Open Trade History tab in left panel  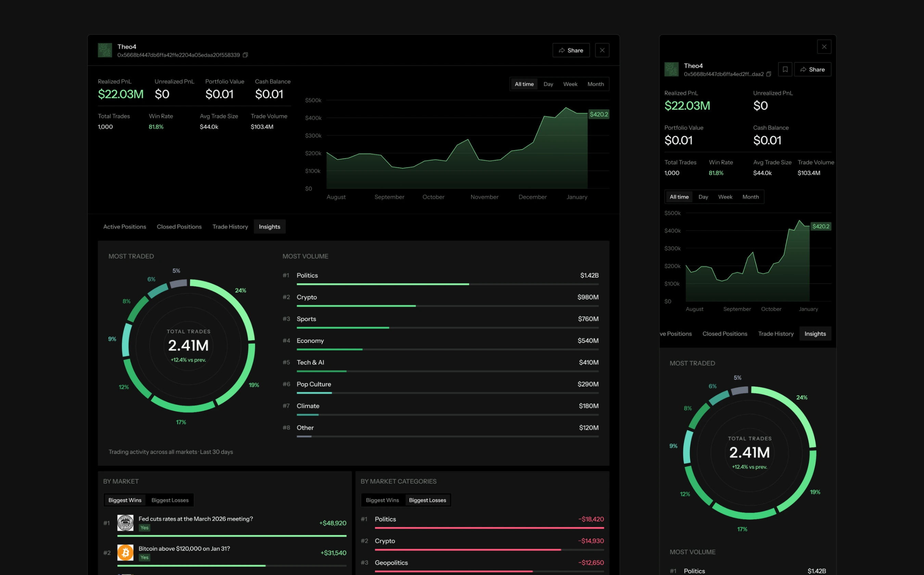230,227
